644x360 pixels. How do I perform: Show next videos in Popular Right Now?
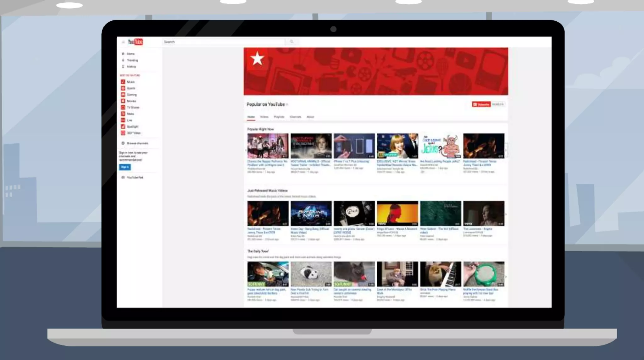tap(506, 150)
